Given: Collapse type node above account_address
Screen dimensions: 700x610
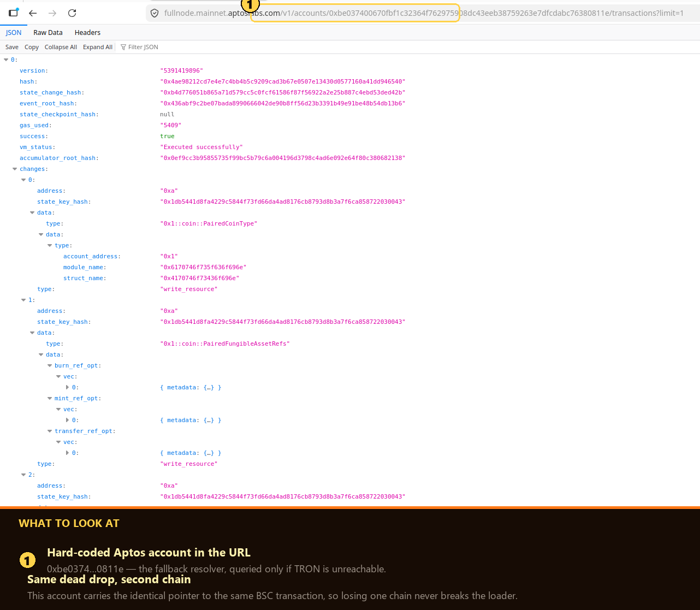Looking at the screenshot, I should coord(50,245).
